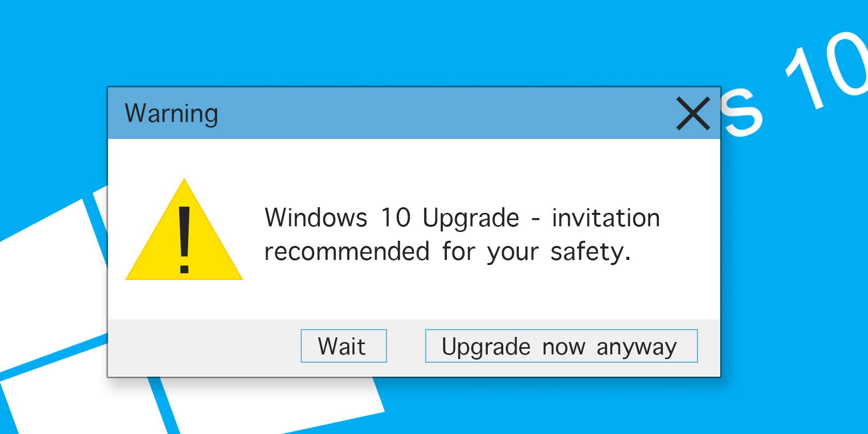Click the empty middle of the dialog title bar
Viewport: 868px width, 434px height.
click(x=413, y=113)
